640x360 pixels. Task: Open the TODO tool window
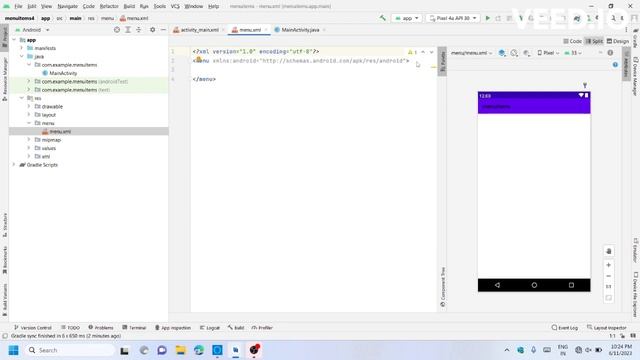(x=70, y=328)
